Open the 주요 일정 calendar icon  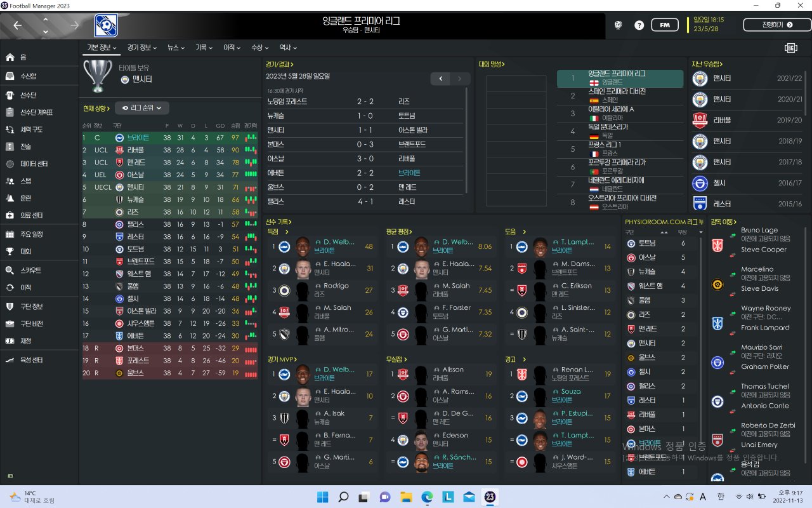point(10,234)
